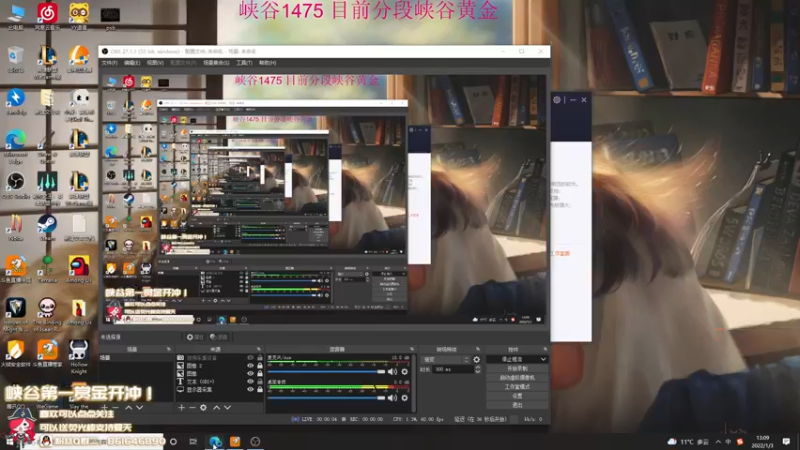This screenshot has height=450, width=800.
Task: Click 属性 properties button above docks
Action: pos(195,337)
